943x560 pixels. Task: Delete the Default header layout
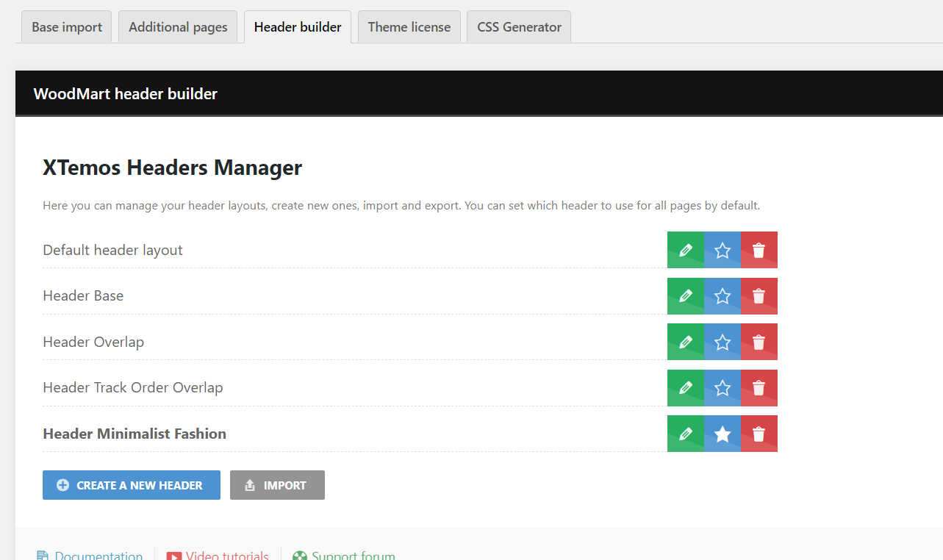tap(759, 250)
